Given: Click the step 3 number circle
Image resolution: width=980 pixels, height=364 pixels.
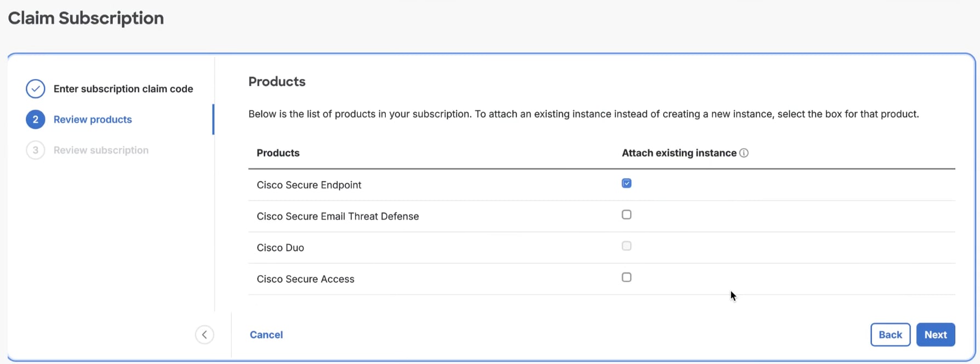Looking at the screenshot, I should pos(36,150).
